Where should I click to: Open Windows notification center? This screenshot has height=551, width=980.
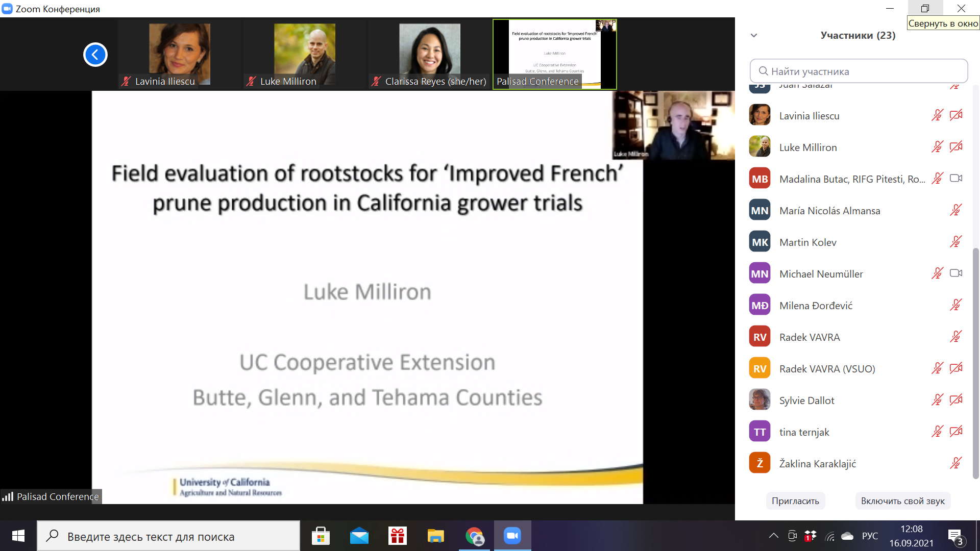point(956,537)
